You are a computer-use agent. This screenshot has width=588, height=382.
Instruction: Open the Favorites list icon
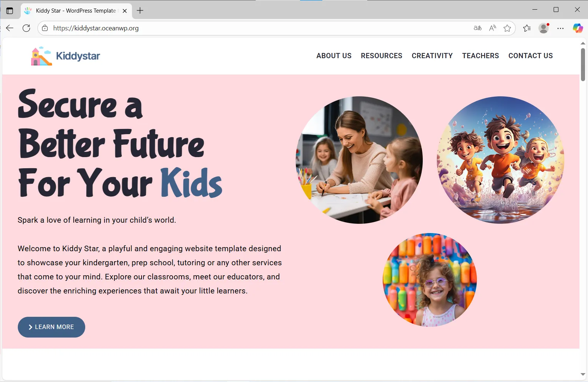click(527, 28)
